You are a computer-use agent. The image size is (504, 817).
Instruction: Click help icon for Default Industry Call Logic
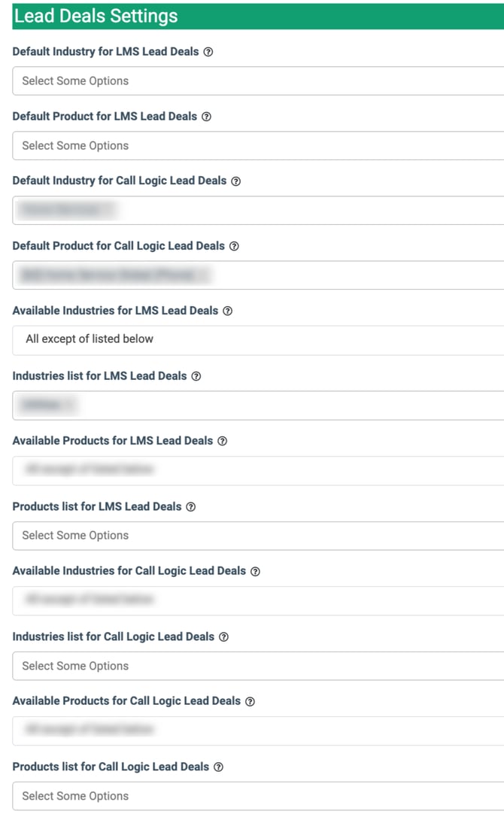235,181
